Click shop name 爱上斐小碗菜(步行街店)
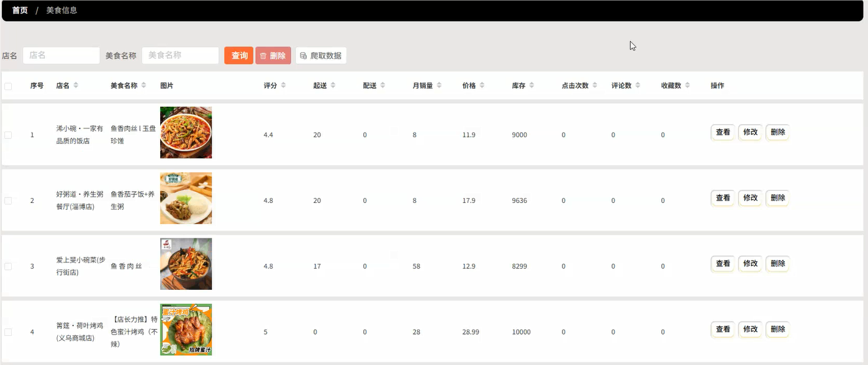This screenshot has width=868, height=365. point(81,266)
